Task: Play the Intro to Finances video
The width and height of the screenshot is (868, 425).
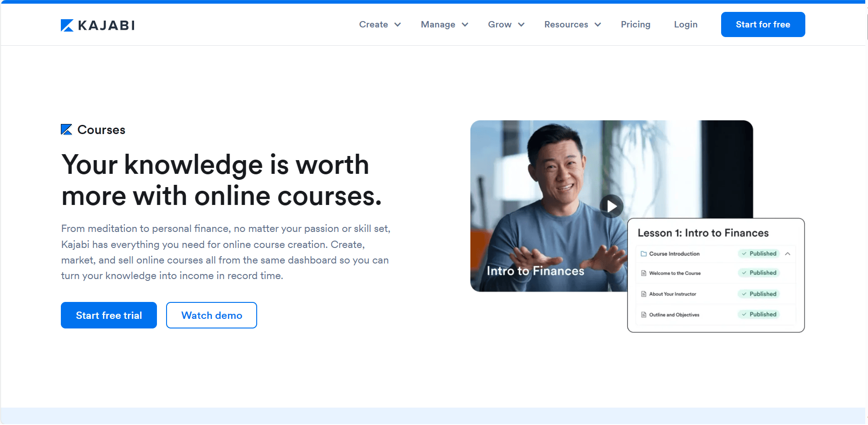Action: click(x=611, y=206)
